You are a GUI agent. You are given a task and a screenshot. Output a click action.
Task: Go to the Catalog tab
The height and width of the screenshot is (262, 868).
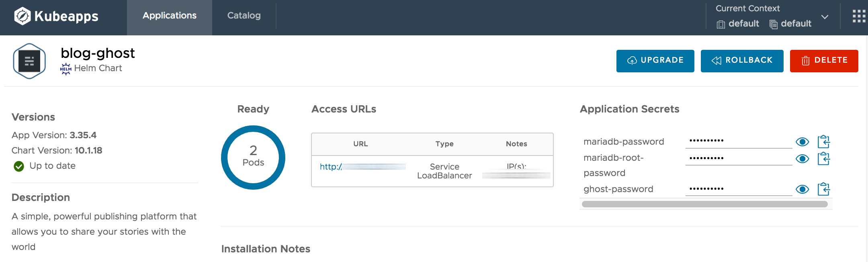[244, 16]
